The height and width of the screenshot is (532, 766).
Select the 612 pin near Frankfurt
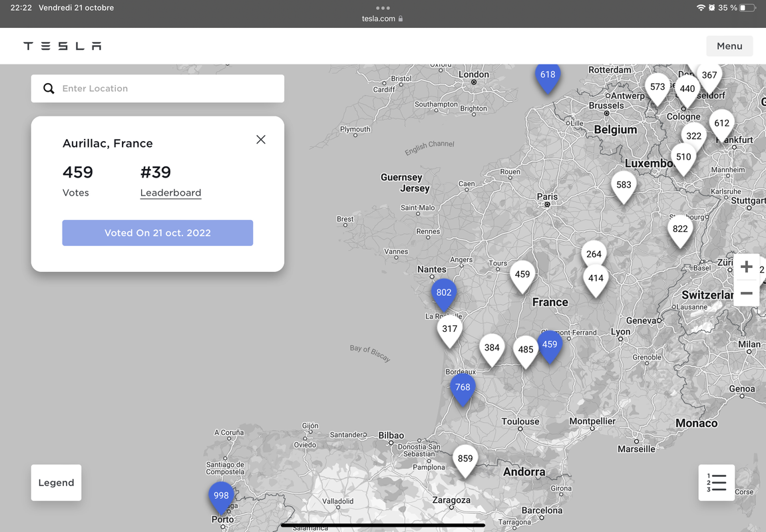click(721, 126)
